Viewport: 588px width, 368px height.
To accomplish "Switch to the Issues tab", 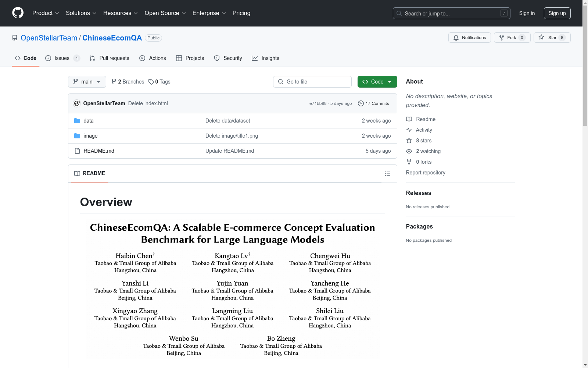I will [x=62, y=58].
